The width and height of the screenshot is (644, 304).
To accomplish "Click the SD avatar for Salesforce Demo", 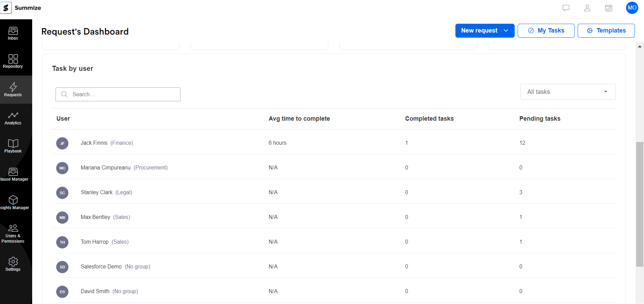I will pos(62,267).
